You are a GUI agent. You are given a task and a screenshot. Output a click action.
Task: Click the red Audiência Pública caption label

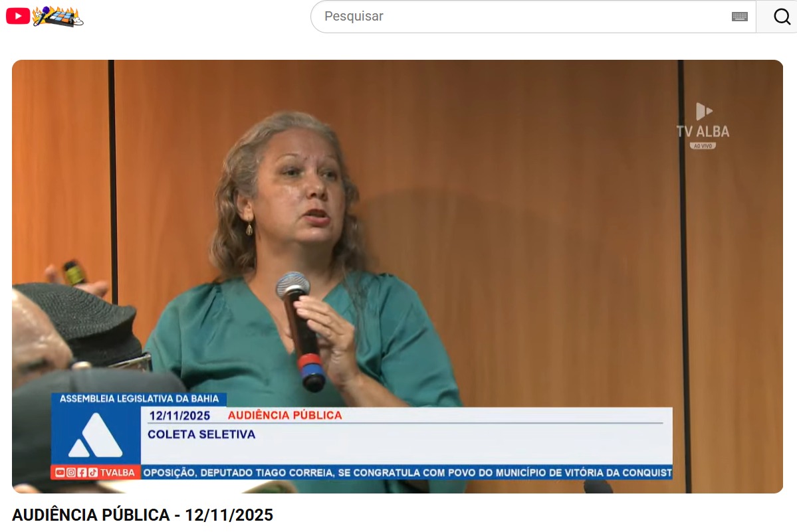click(285, 416)
